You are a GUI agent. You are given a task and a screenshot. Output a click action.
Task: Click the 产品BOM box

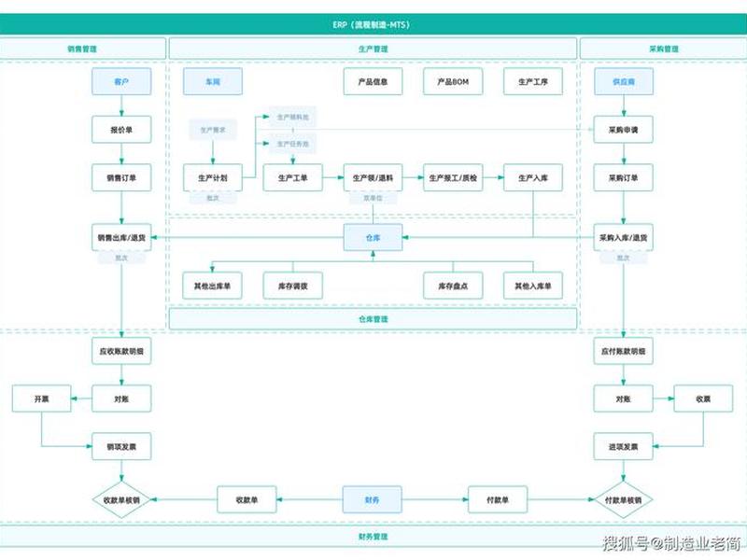[453, 81]
